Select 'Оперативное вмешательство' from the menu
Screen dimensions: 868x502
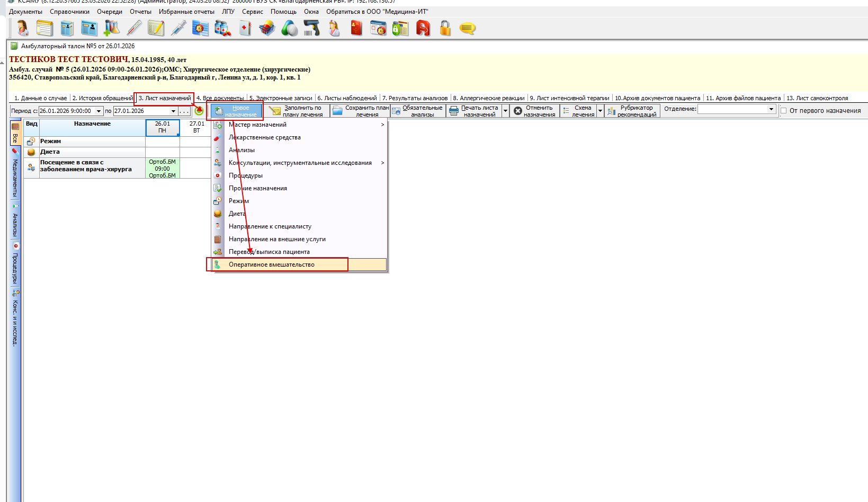point(272,265)
